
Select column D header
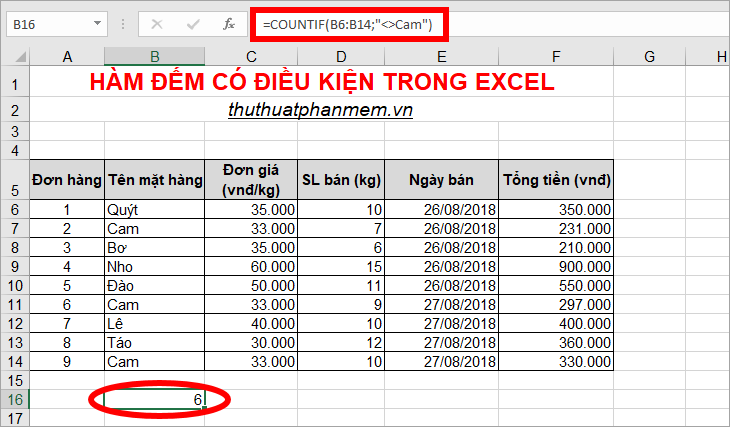click(341, 57)
